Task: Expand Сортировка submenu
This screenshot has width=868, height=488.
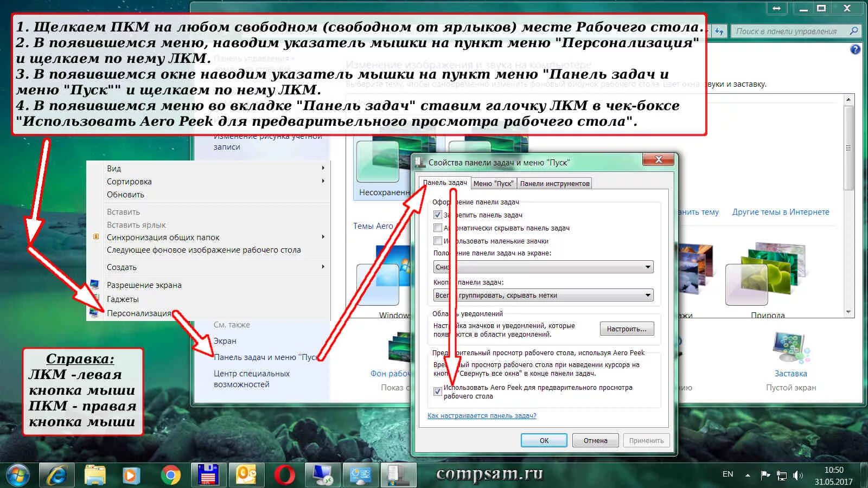Action: [323, 181]
